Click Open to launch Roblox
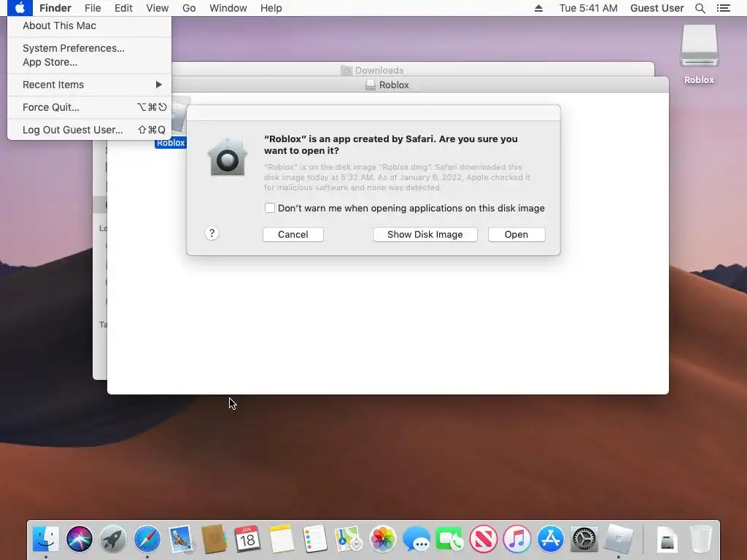 pyautogui.click(x=516, y=234)
